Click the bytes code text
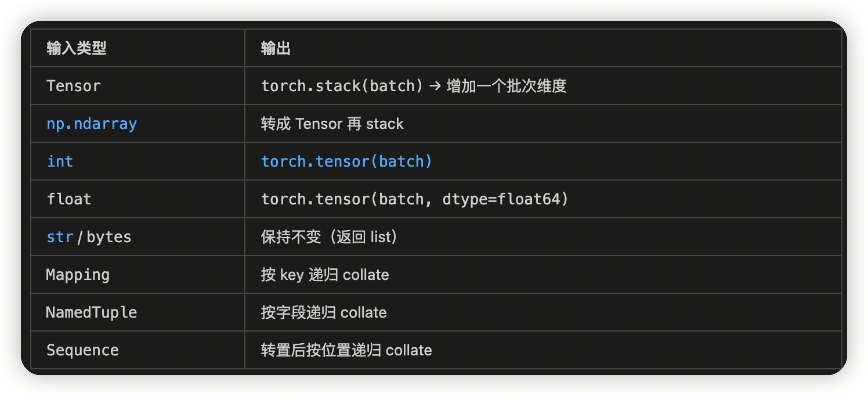This screenshot has height=396, width=868. [109, 237]
